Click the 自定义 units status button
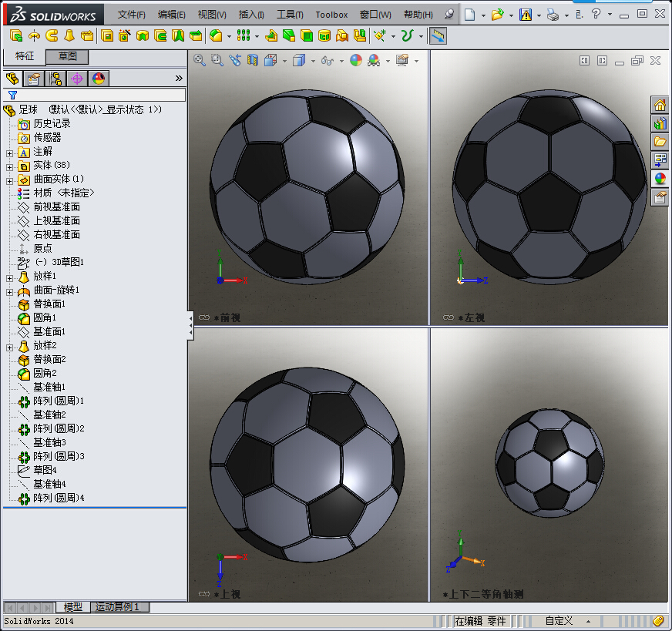Viewport: 672px width, 631px height. click(x=559, y=621)
